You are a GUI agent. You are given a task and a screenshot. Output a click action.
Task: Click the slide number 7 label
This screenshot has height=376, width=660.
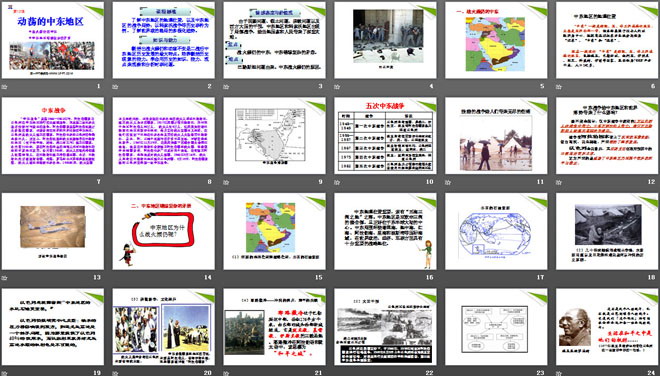tap(98, 182)
